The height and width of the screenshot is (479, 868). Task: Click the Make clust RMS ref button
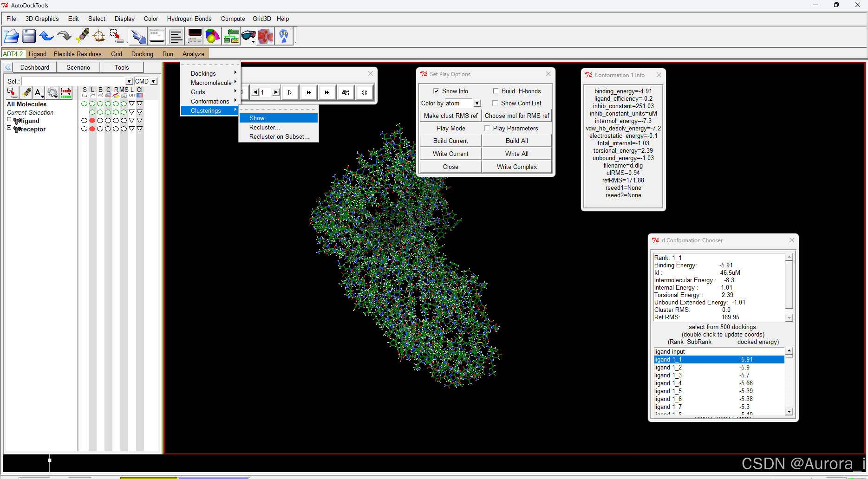(x=450, y=116)
